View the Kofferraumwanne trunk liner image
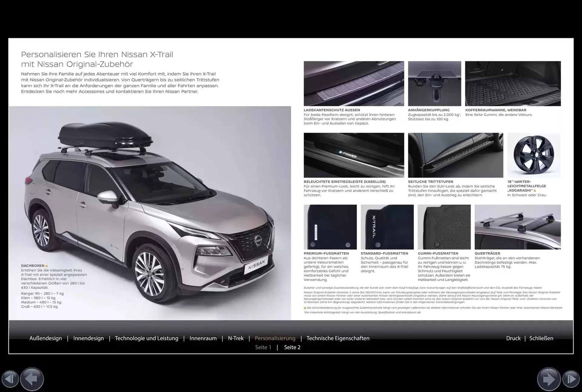The width and height of the screenshot is (582, 392). tap(513, 84)
